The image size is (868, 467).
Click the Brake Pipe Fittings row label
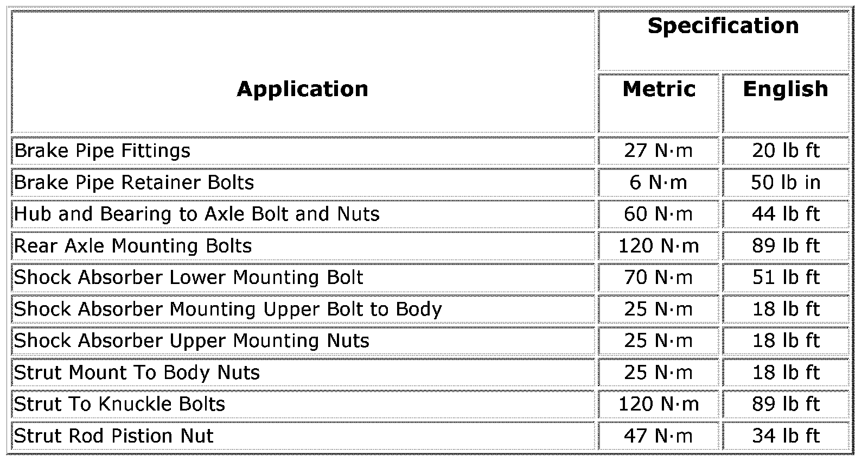(x=102, y=150)
